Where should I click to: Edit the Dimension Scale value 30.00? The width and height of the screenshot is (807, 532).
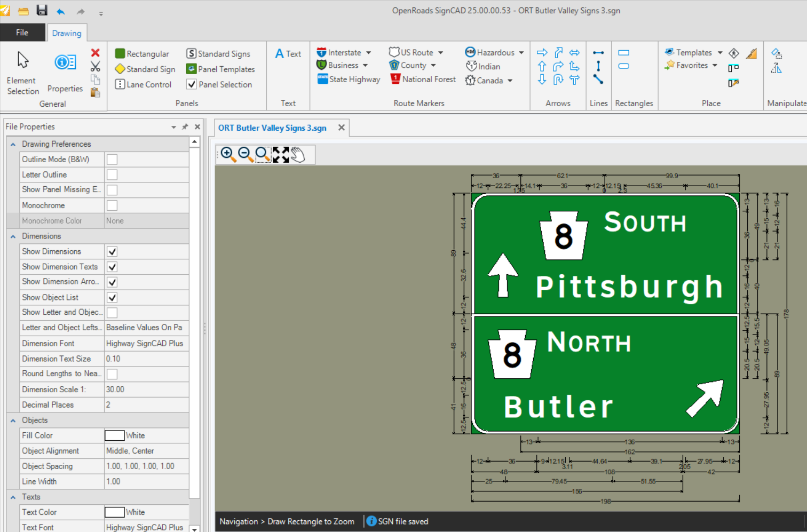pos(147,390)
